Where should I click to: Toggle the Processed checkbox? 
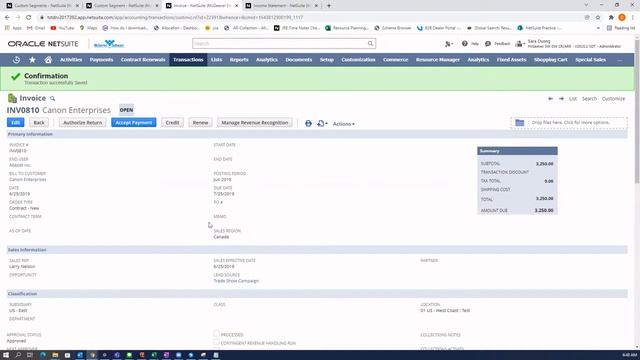(216, 334)
